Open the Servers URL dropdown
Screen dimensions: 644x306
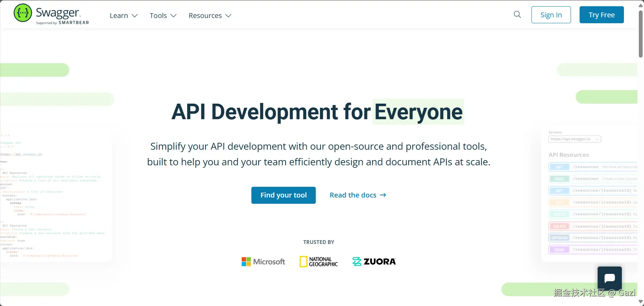pos(575,139)
